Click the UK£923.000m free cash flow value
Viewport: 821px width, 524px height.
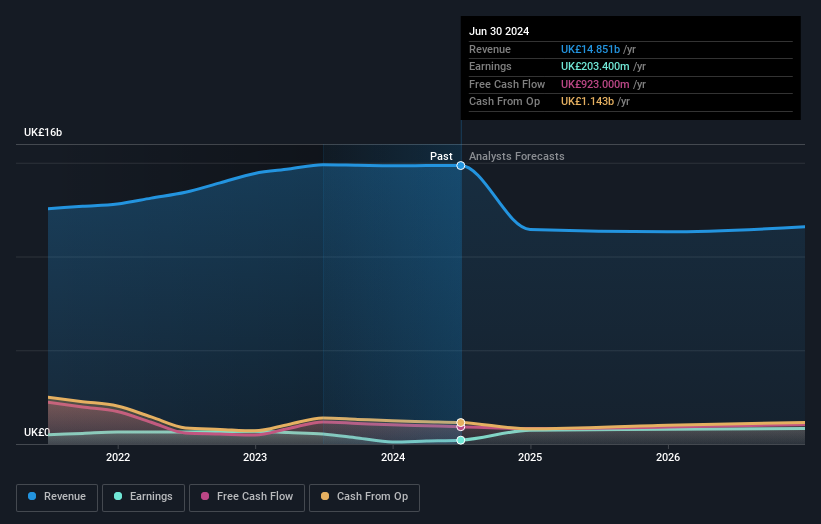[x=595, y=84]
